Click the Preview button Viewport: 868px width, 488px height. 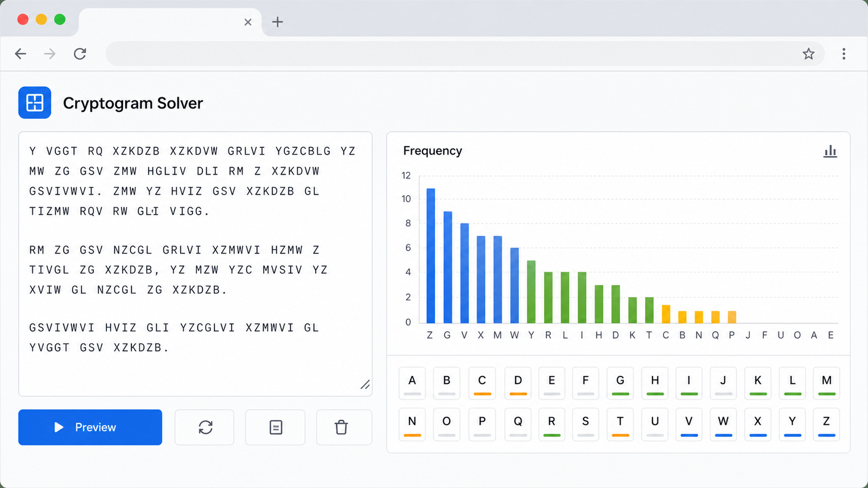pyautogui.click(x=90, y=427)
